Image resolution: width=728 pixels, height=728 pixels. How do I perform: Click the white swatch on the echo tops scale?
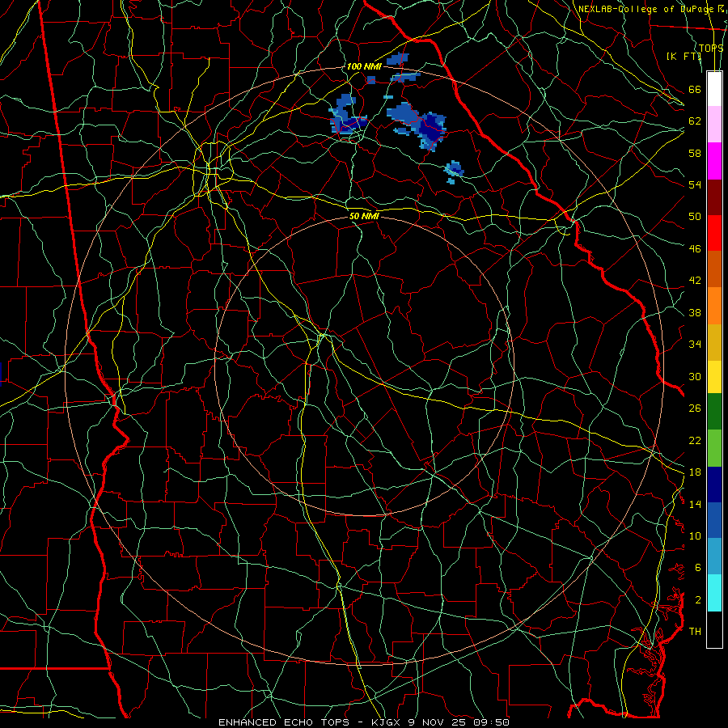pos(714,89)
